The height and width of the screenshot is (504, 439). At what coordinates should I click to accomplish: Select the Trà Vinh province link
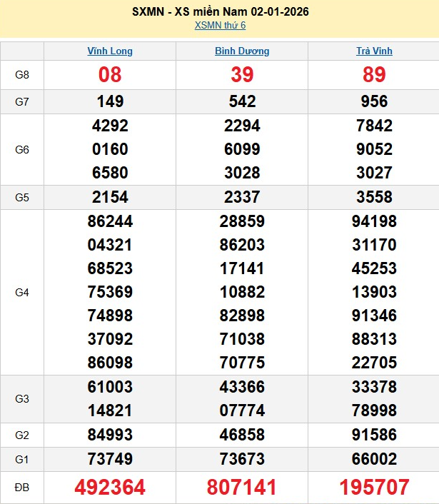pos(374,51)
